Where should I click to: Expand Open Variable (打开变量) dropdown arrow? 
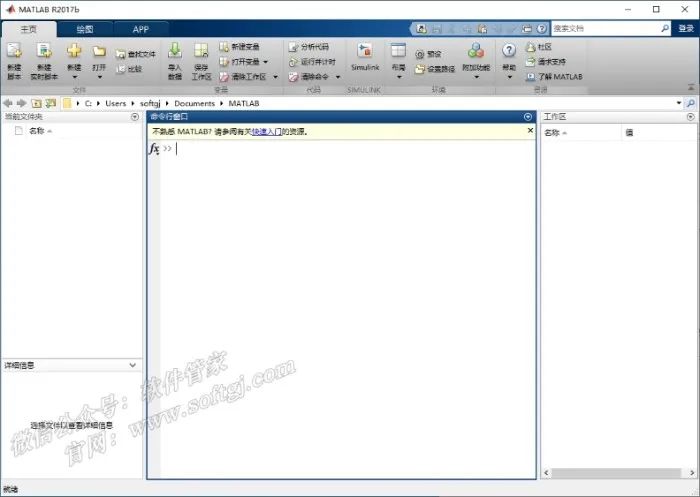[x=266, y=62]
